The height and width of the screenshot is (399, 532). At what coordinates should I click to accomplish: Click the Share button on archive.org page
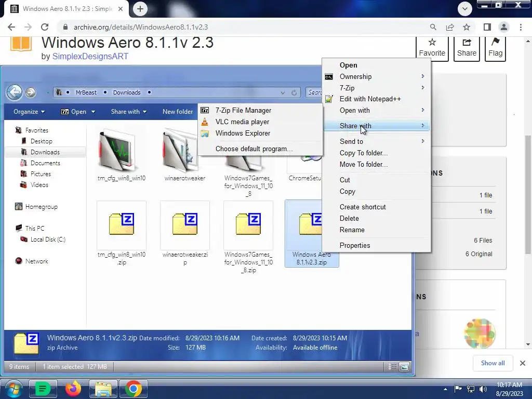tap(467, 48)
